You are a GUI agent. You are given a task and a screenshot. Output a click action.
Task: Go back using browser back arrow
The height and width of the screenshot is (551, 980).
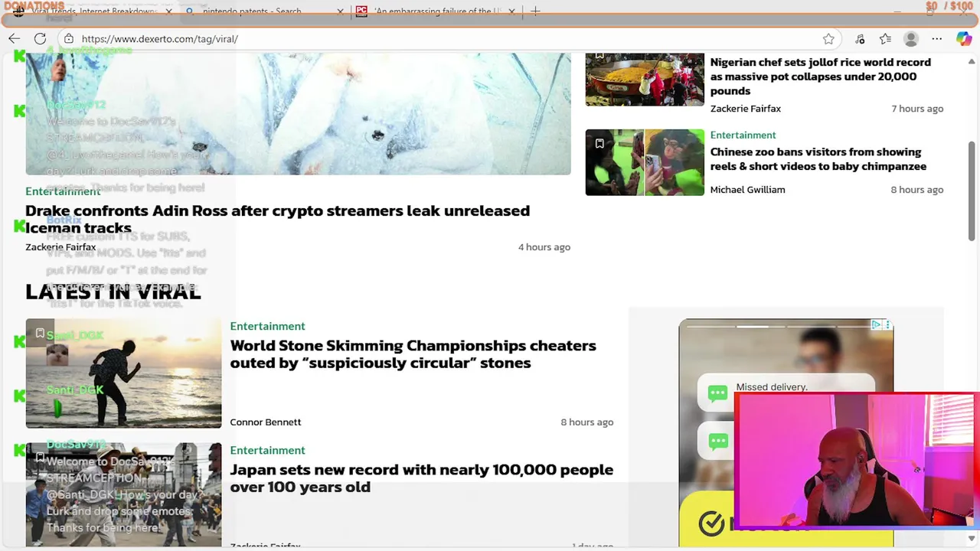[15, 38]
